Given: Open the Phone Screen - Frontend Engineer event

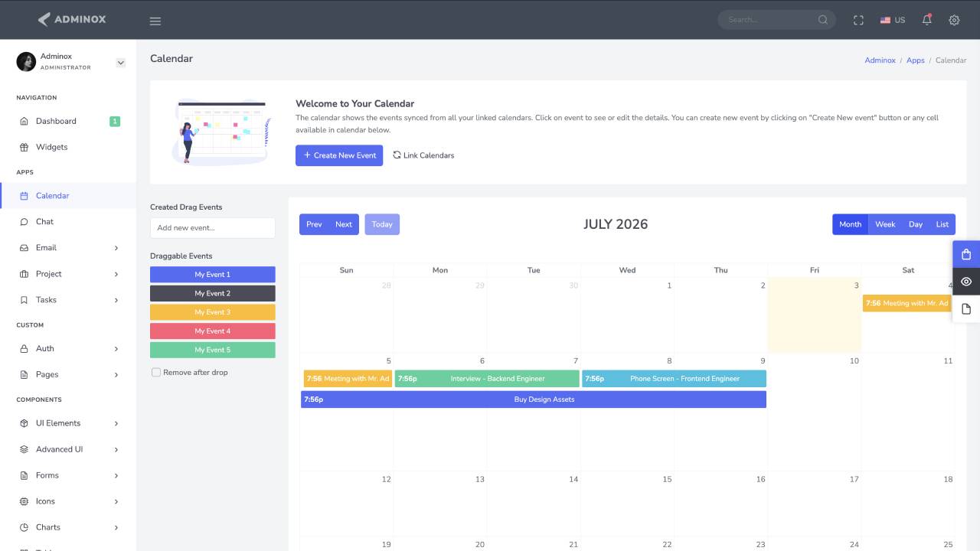Looking at the screenshot, I should (674, 379).
